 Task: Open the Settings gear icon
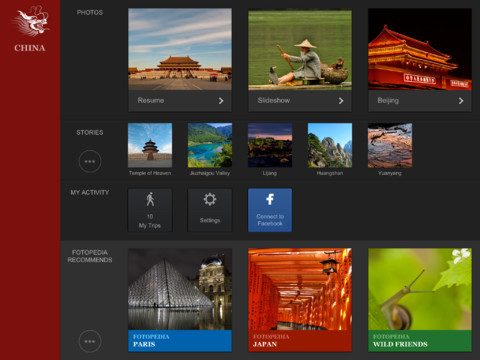click(x=210, y=199)
